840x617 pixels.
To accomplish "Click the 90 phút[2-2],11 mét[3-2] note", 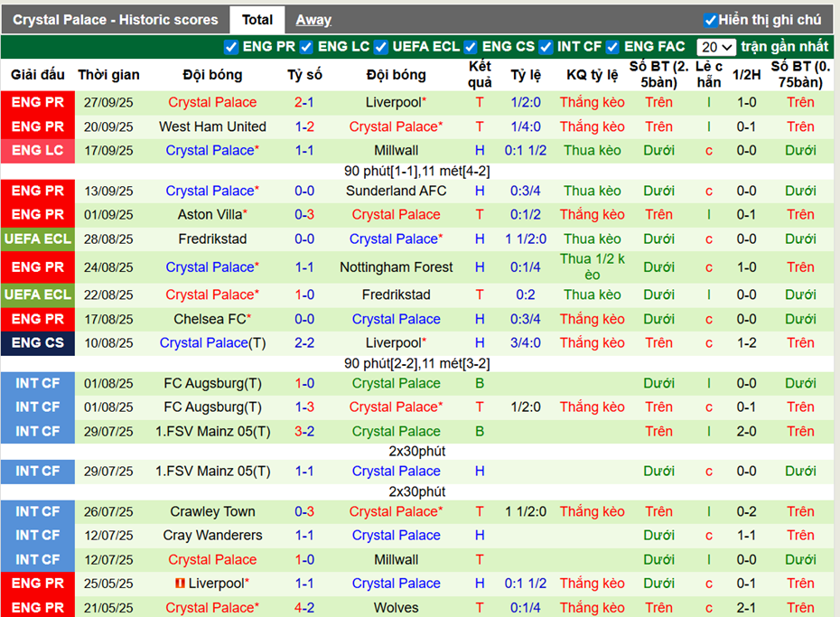I will [x=416, y=364].
